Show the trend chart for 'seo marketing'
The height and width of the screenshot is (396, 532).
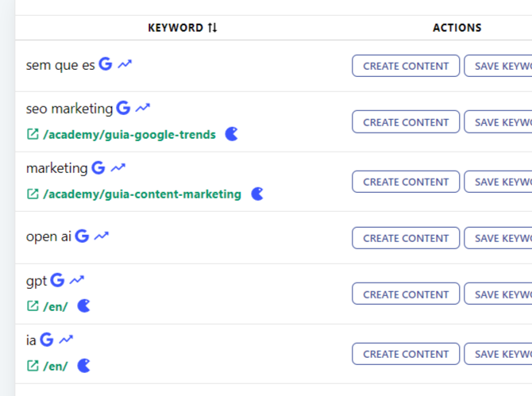point(142,108)
